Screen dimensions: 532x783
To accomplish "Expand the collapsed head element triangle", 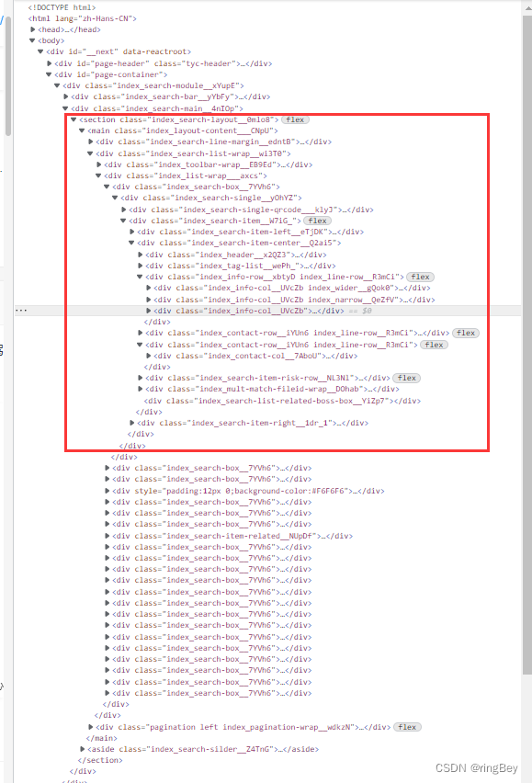I will coord(32,29).
